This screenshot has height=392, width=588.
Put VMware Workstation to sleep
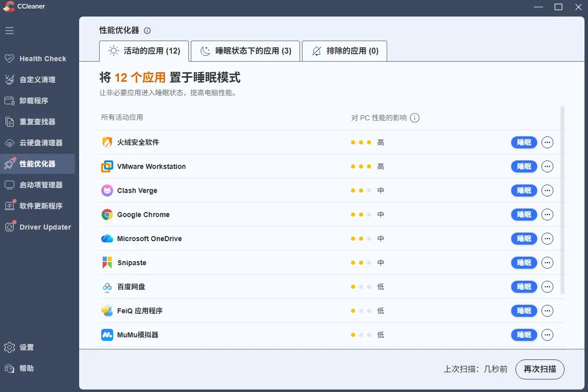tap(524, 166)
